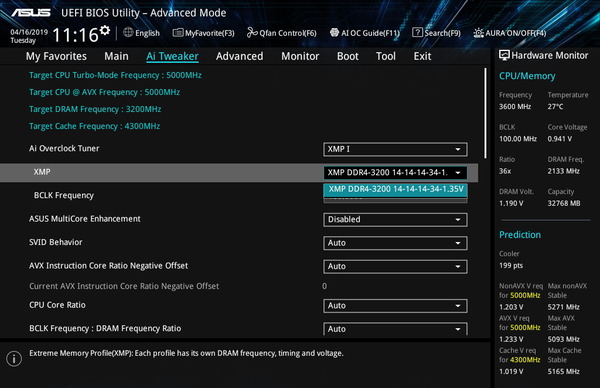This screenshot has height=388, width=600.
Task: Select XMP DDR4-3200 14-14-14-34-1.35V option
Action: tap(395, 189)
